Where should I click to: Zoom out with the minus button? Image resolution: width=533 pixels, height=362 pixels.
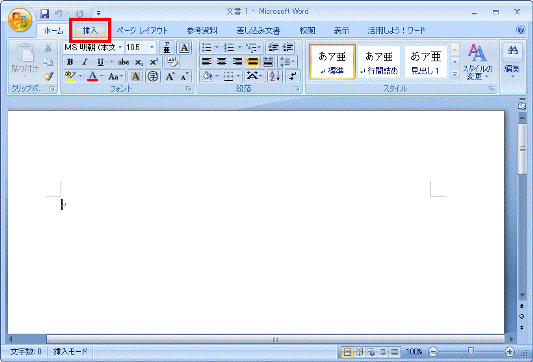[433, 351]
